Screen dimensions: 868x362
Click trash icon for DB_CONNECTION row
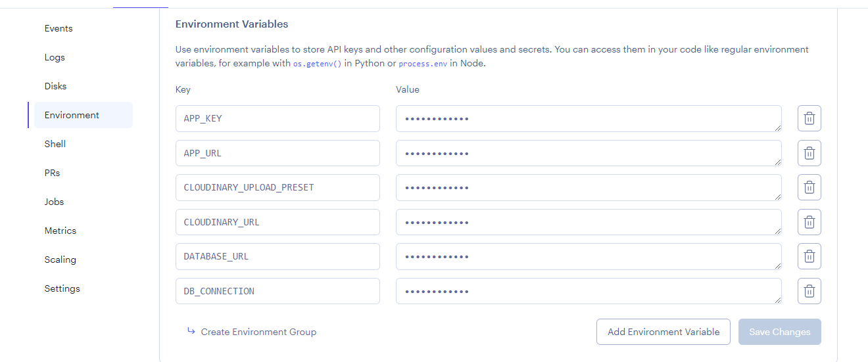click(809, 291)
